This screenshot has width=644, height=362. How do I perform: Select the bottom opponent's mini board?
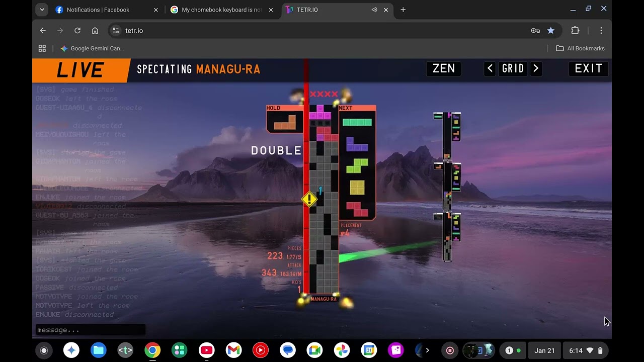(447, 237)
